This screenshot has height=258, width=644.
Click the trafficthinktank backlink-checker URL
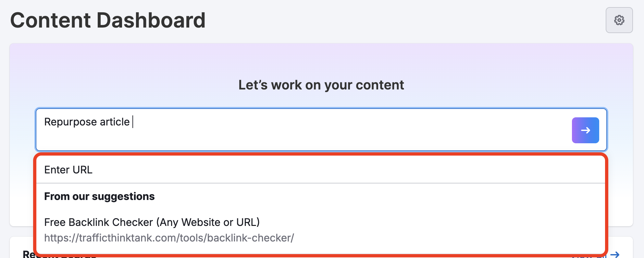point(169,238)
